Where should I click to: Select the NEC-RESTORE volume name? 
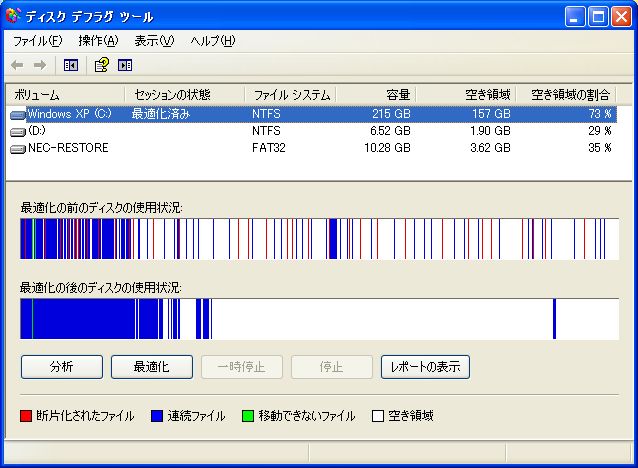[68, 148]
